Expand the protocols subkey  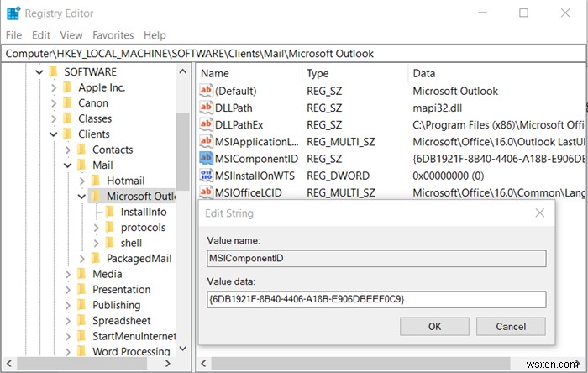click(x=97, y=228)
